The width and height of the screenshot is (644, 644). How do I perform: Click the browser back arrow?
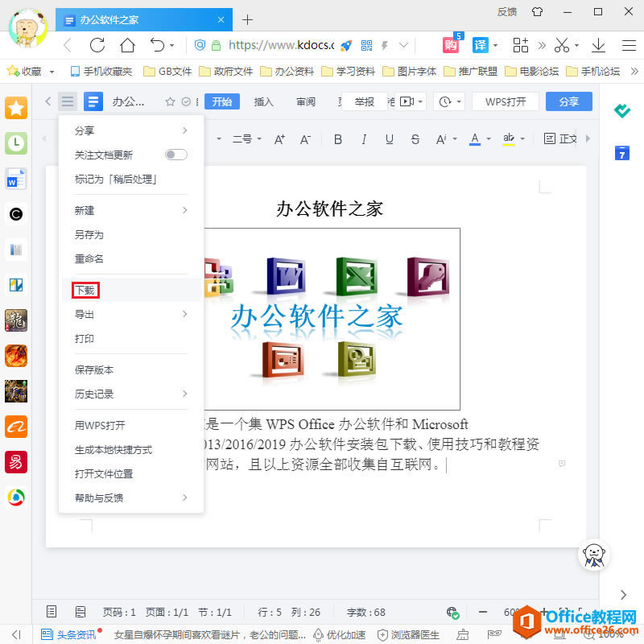point(68,45)
